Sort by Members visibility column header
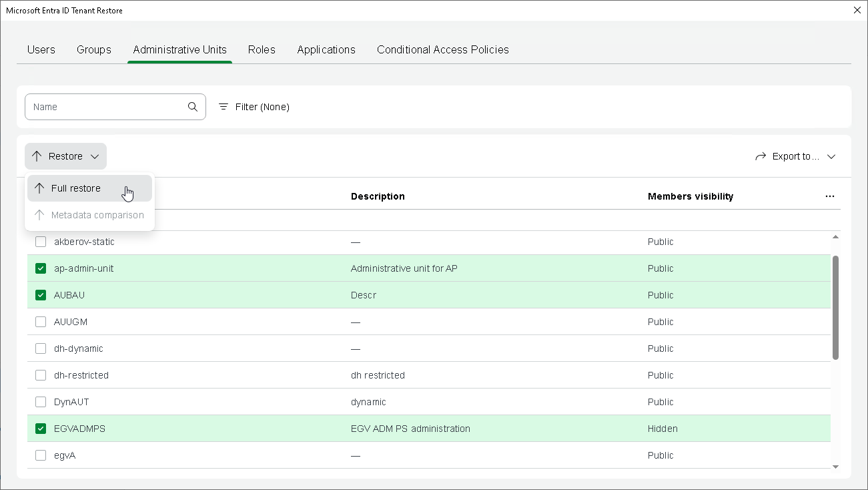Screen dimensions: 868x490 (690, 196)
